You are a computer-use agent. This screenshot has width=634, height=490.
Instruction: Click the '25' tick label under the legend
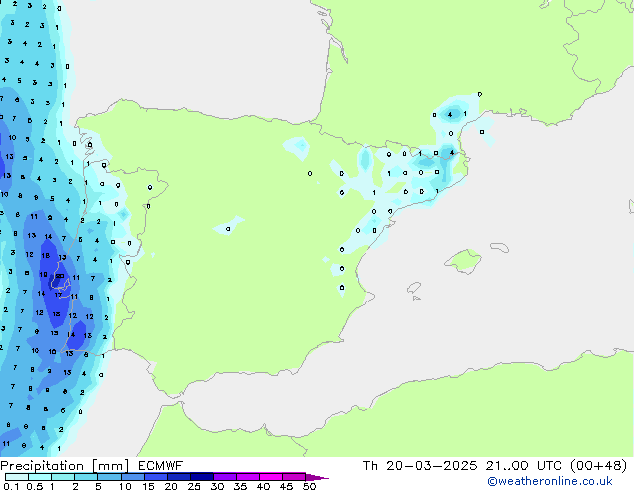[193, 486]
